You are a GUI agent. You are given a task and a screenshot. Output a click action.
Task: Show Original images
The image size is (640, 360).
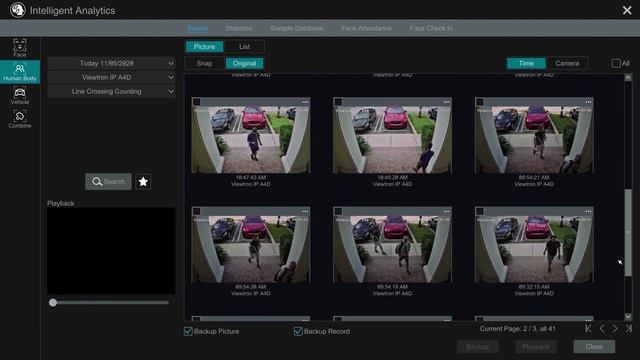point(244,63)
